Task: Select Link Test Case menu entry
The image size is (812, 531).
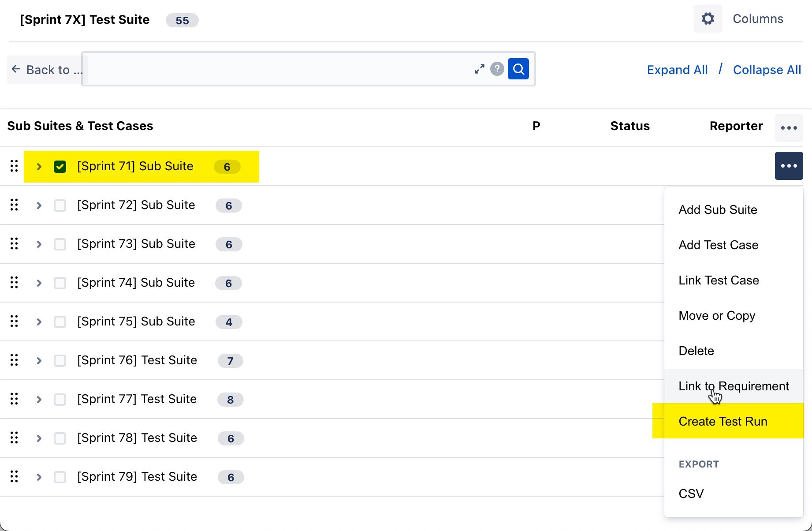Action: pyautogui.click(x=734, y=280)
